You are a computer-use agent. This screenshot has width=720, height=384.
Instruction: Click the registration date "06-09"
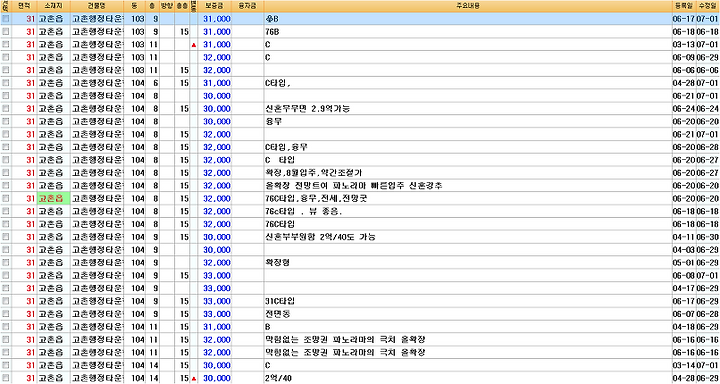click(x=683, y=57)
